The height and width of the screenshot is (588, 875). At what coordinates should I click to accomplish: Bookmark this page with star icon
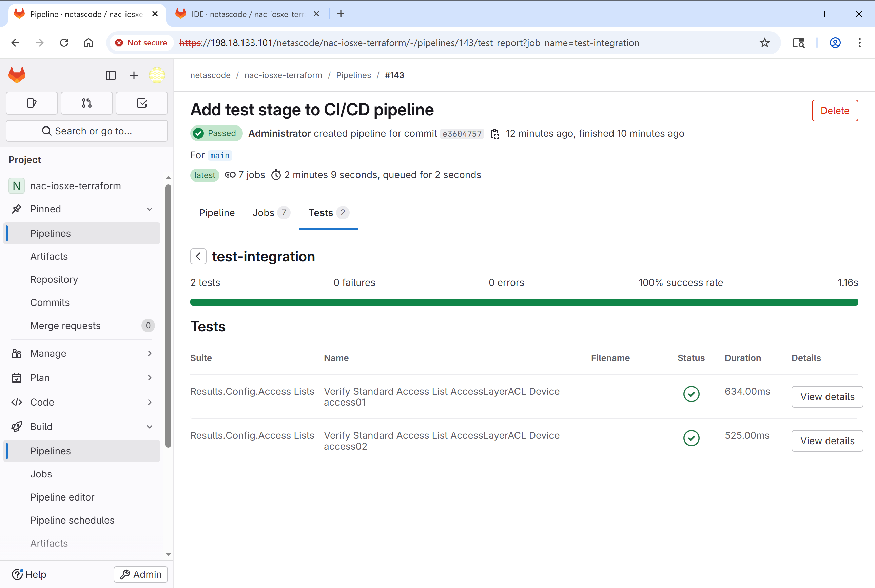(764, 43)
